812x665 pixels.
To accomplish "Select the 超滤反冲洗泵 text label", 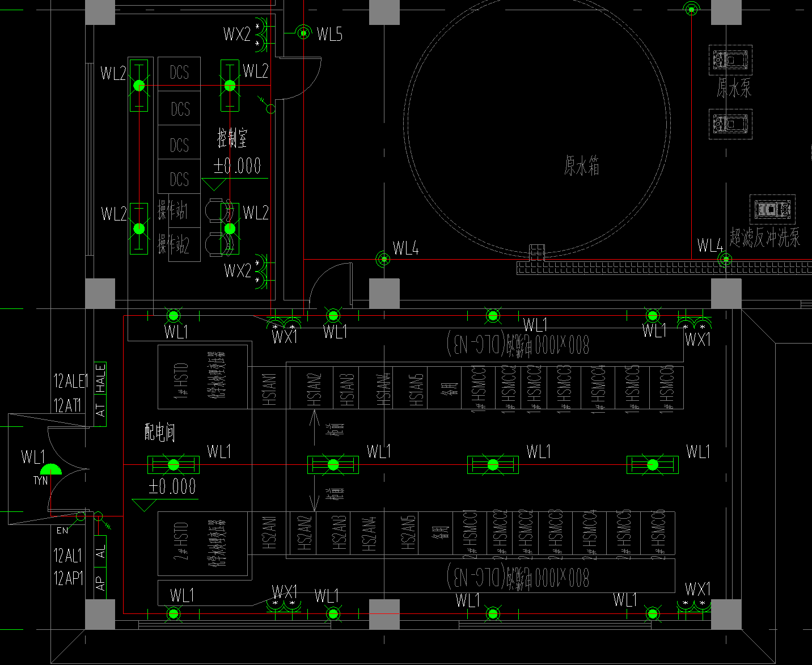I will [x=765, y=238].
